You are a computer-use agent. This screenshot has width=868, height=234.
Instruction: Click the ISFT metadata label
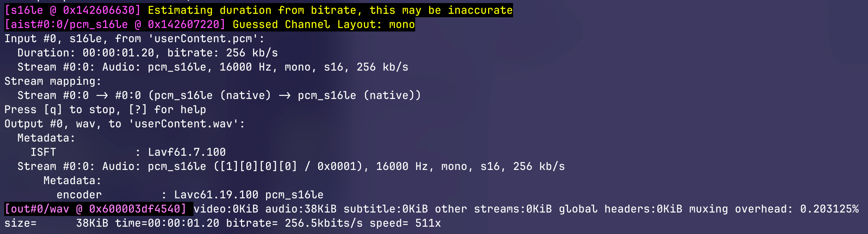click(x=43, y=152)
